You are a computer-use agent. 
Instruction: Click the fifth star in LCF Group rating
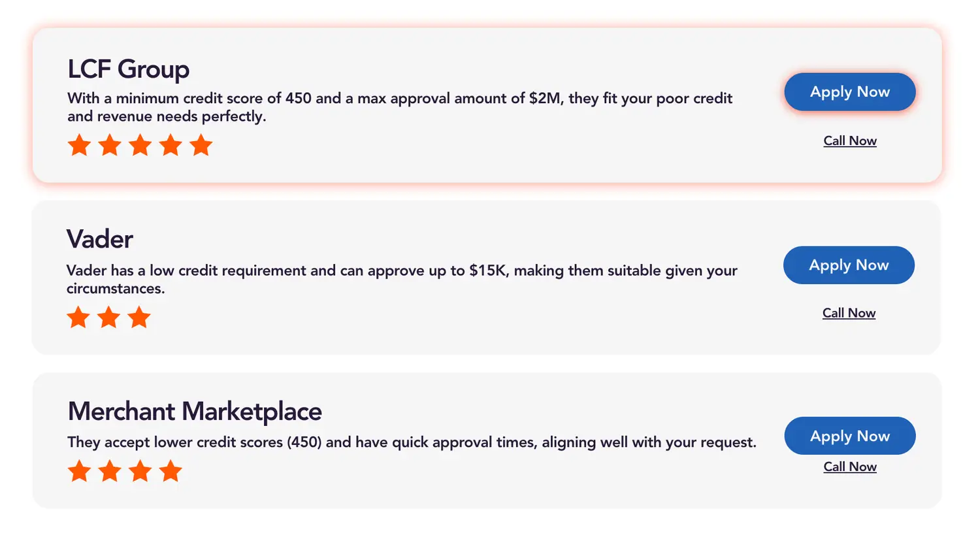(201, 145)
